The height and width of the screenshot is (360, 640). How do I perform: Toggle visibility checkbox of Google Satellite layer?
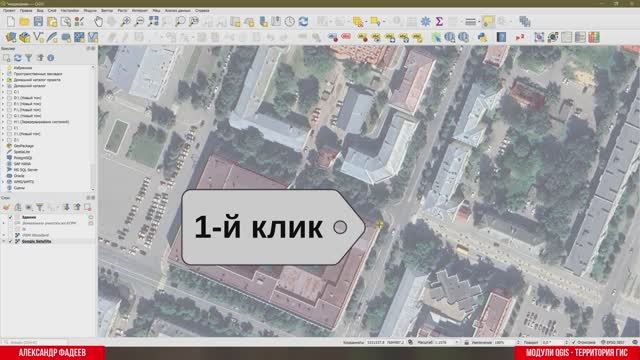point(11,241)
